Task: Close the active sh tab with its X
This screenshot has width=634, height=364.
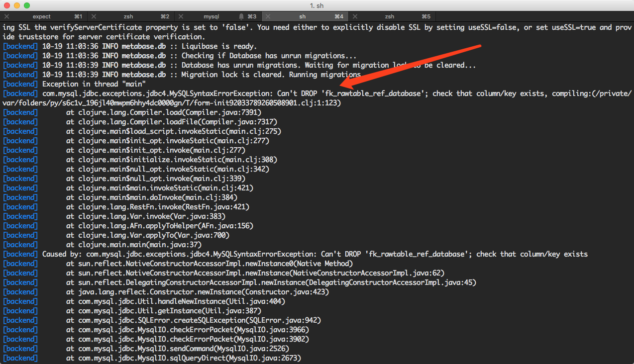Action: (x=267, y=16)
